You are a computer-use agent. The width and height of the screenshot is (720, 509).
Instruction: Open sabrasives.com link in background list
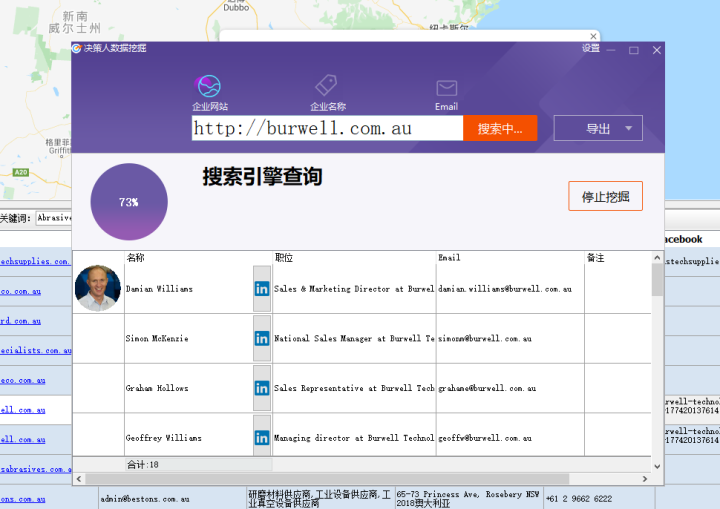tap(36, 469)
